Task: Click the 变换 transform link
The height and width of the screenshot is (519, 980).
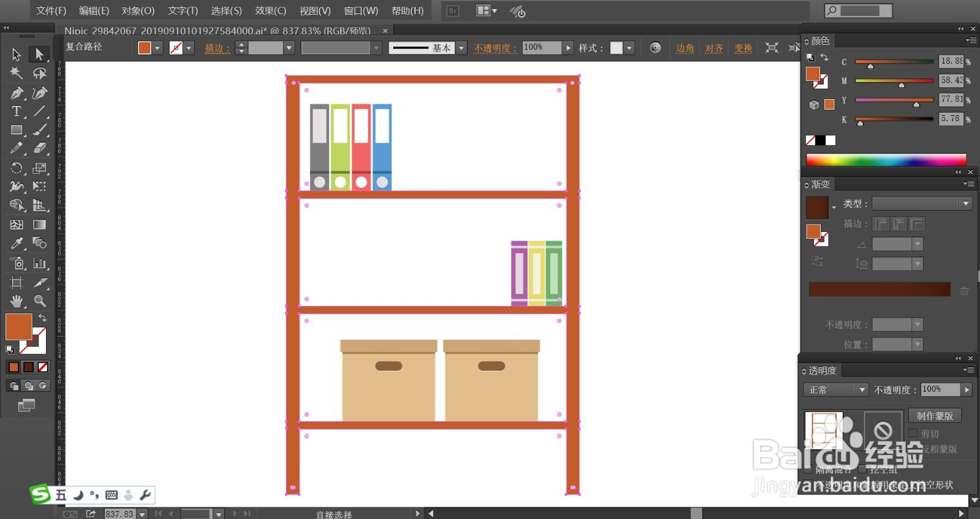Action: [743, 48]
